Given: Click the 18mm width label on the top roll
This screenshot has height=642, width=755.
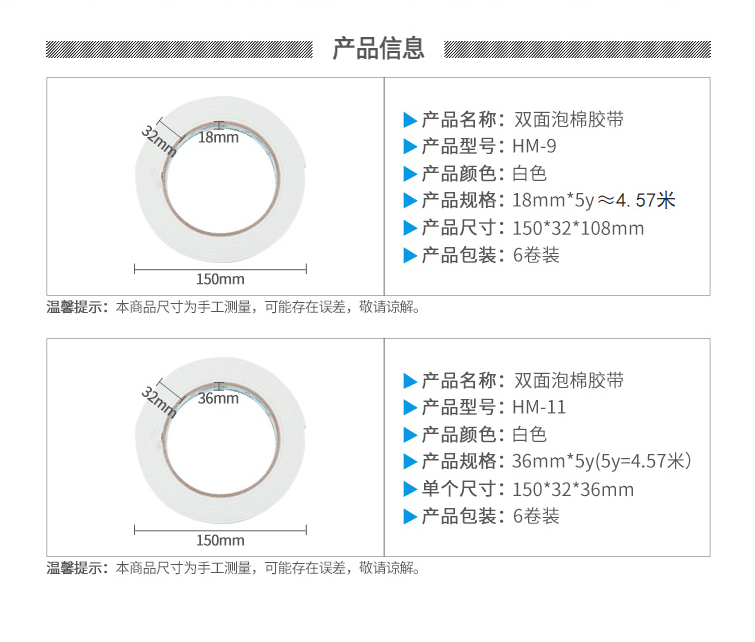Looking at the screenshot, I should click(218, 138).
